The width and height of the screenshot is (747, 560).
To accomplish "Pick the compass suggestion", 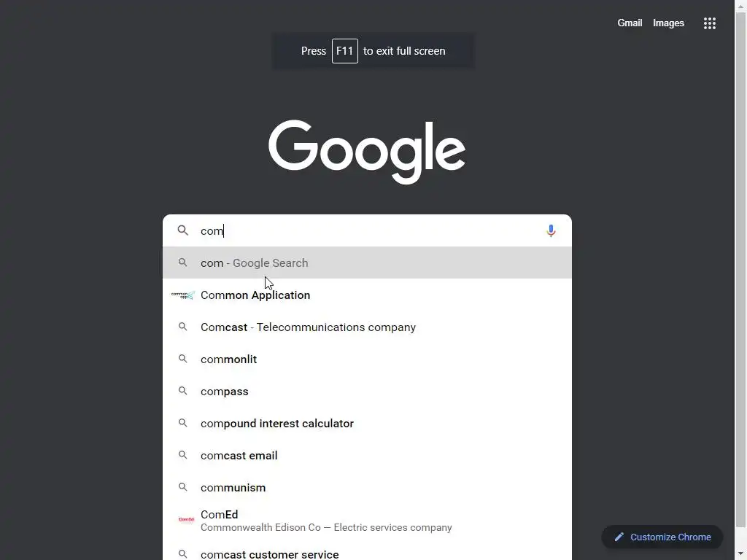I will point(367,392).
